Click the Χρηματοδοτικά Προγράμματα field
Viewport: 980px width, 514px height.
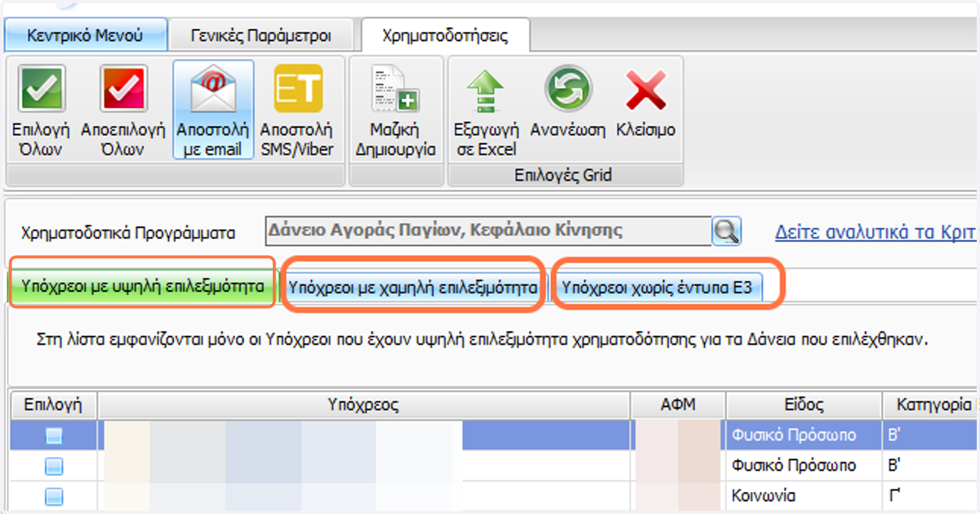pyautogui.click(x=488, y=231)
